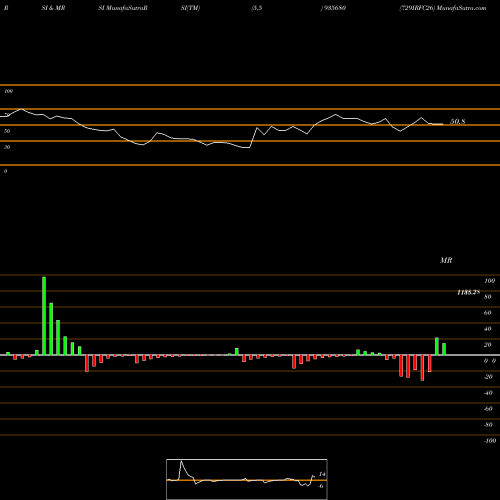Click the 14 label in the mini chart
The height and width of the screenshot is (500, 500).
[x=322, y=474]
